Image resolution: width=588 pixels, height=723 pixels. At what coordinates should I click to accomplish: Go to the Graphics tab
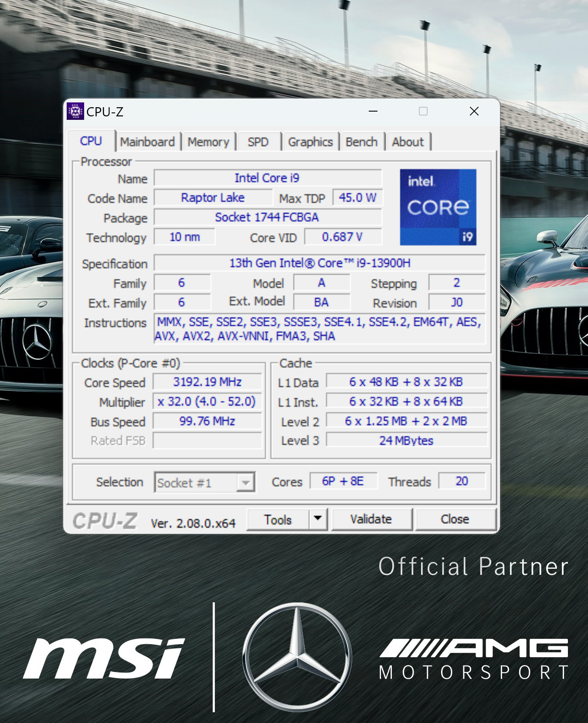tap(310, 142)
